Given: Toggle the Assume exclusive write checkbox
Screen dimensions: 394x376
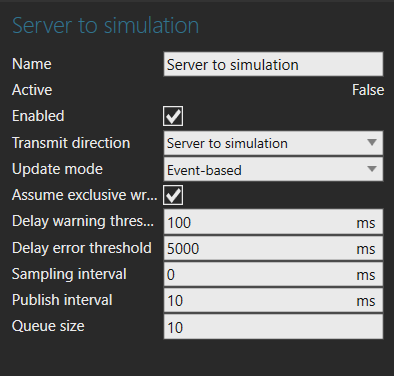Looking at the screenshot, I should click(x=173, y=195).
